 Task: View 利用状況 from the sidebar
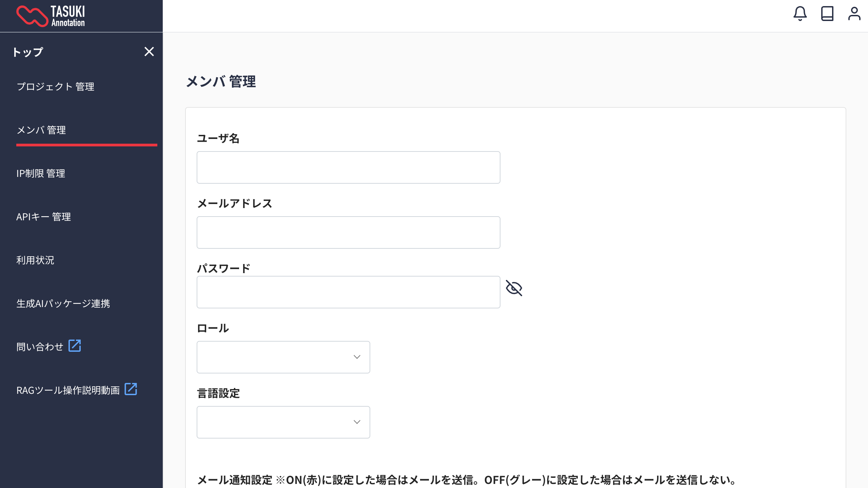click(35, 260)
